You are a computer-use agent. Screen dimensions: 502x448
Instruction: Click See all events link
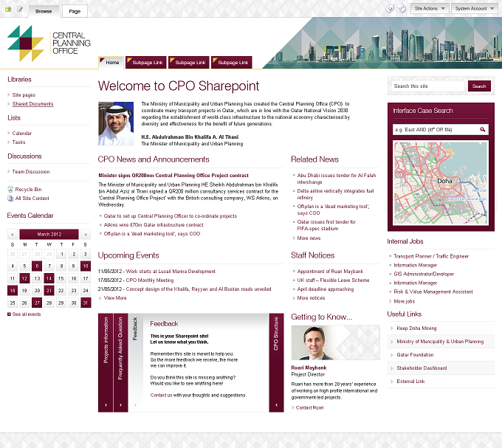[27, 314]
